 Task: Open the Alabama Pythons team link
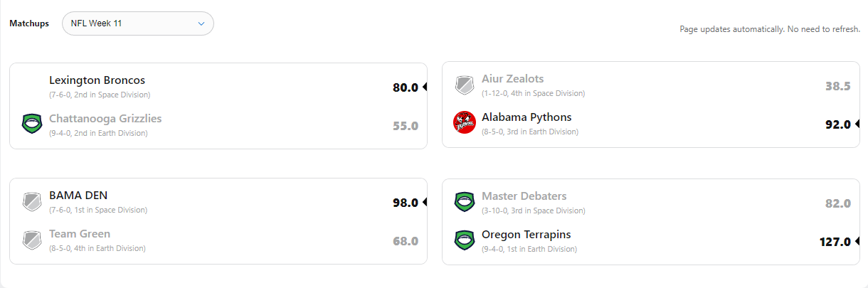(526, 117)
